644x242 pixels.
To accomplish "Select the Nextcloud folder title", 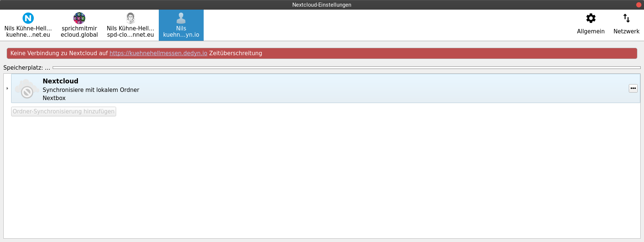I will click(60, 81).
